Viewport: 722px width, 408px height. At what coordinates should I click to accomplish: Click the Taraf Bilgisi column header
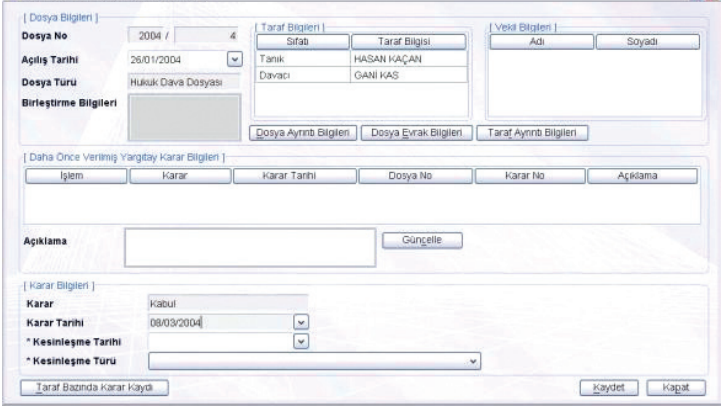pos(409,42)
